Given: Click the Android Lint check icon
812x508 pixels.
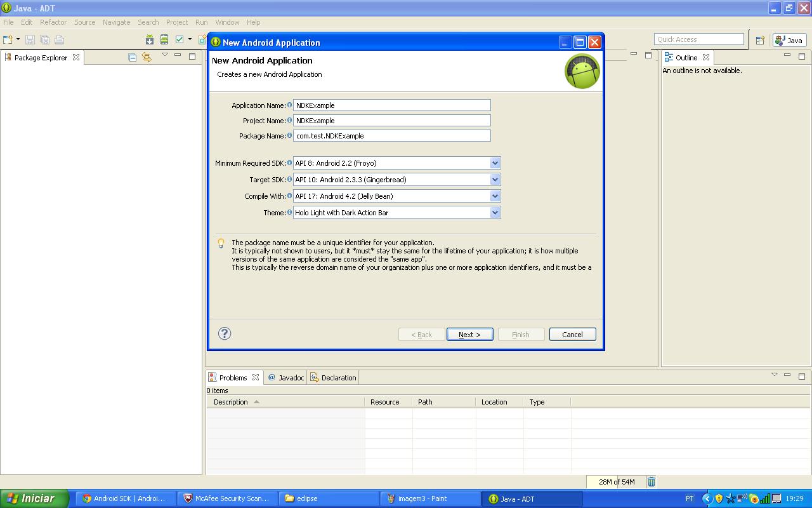Looking at the screenshot, I should click(x=180, y=39).
